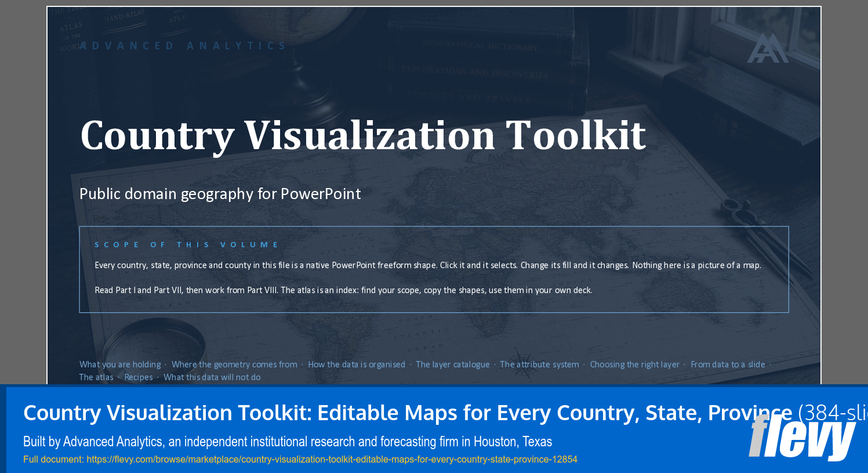Open 'The atlas' section link

(x=96, y=377)
